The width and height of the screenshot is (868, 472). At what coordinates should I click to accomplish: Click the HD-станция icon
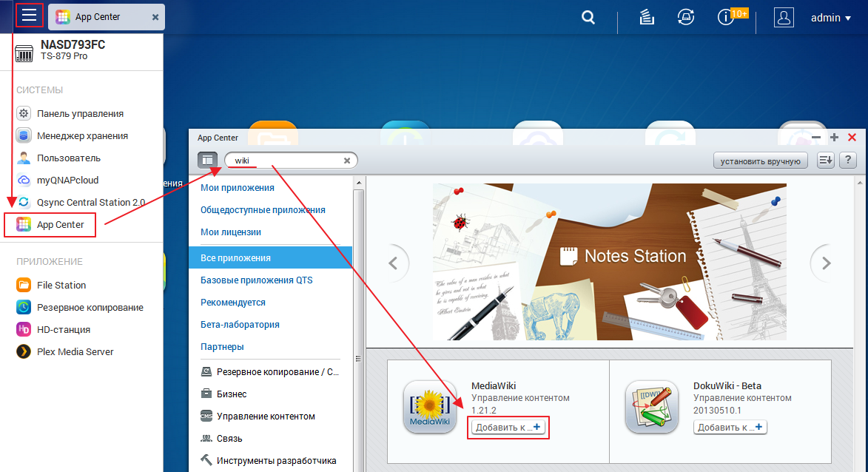point(23,329)
